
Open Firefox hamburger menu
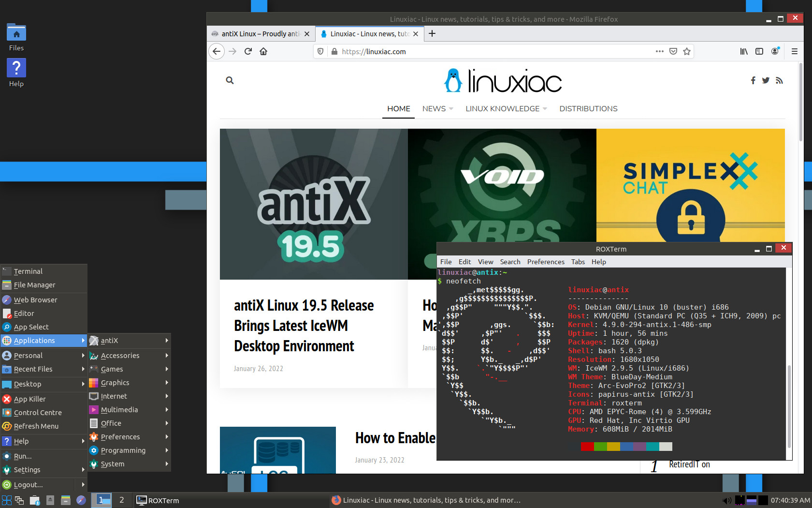pos(794,51)
